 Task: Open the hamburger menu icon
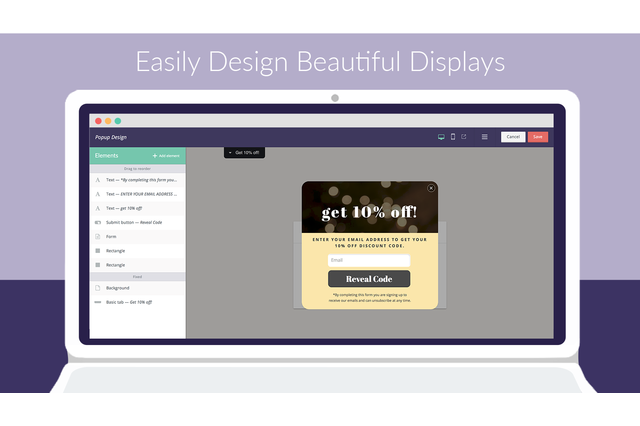pyautogui.click(x=485, y=137)
